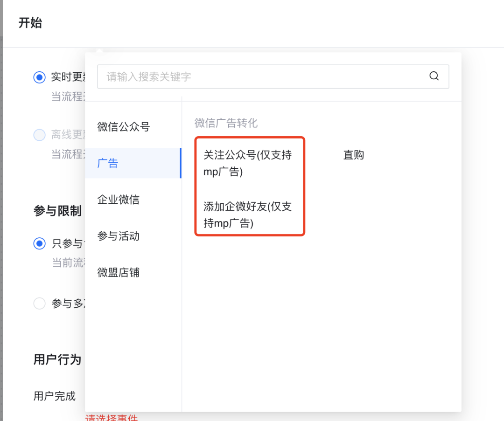Click the 开始 title text
504x421 pixels.
pos(30,23)
